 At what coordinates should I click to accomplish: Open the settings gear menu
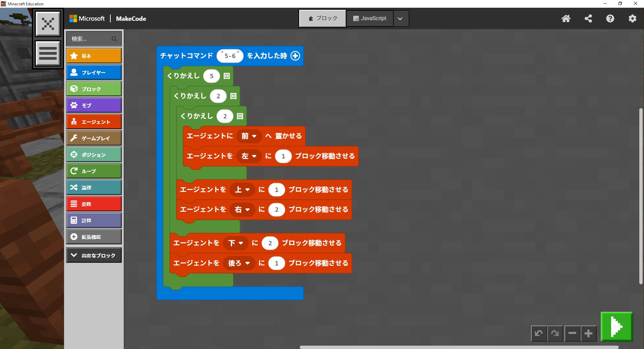tap(632, 18)
